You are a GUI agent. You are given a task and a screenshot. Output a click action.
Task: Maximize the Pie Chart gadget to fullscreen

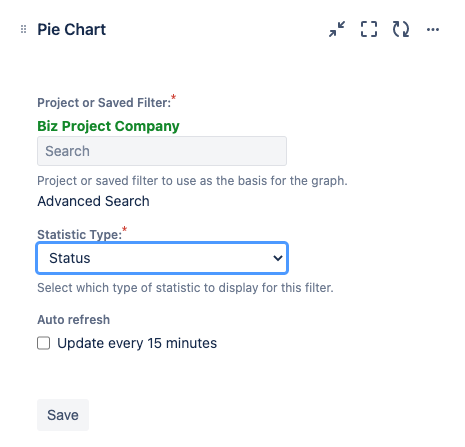click(369, 29)
